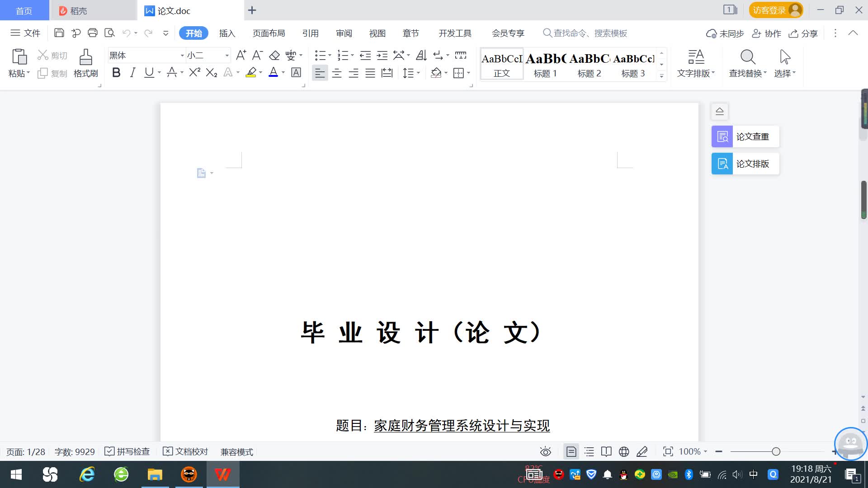This screenshot has width=868, height=488.
Task: Expand the font name dropdown 黑体
Action: tap(182, 56)
